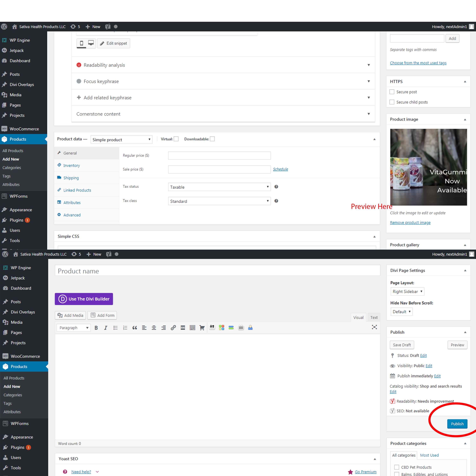This screenshot has width=476, height=476.
Task: Insert a bulleted list
Action: (115, 328)
